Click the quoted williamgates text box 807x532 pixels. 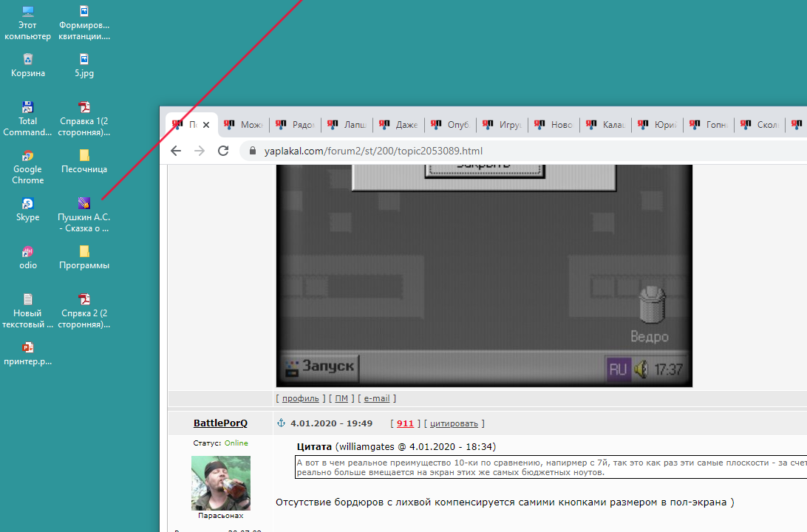coord(551,467)
